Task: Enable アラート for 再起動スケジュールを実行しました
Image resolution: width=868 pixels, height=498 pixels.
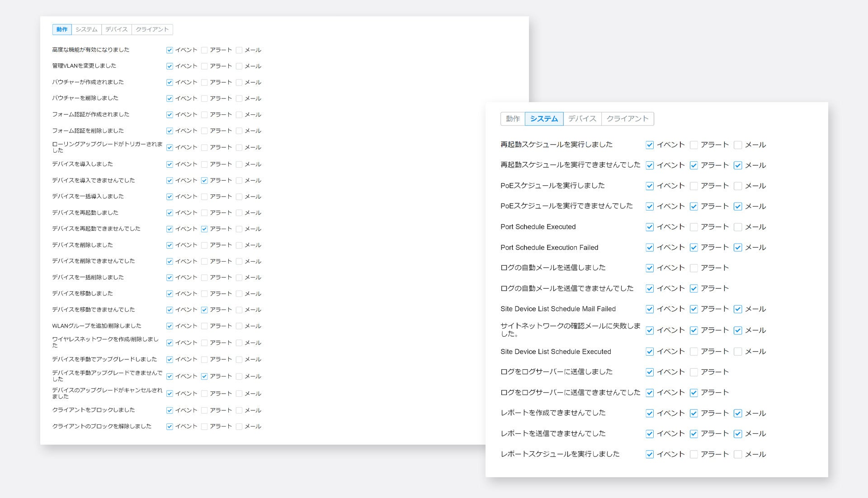Action: tap(693, 145)
